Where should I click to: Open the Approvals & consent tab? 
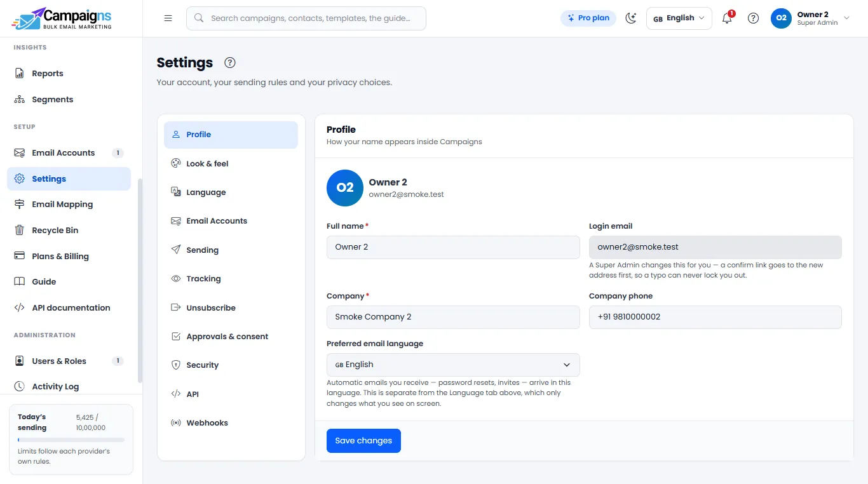pyautogui.click(x=231, y=337)
